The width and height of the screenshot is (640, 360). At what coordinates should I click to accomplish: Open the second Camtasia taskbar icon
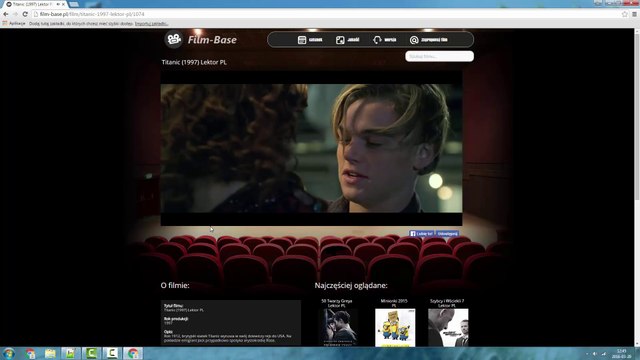111,353
